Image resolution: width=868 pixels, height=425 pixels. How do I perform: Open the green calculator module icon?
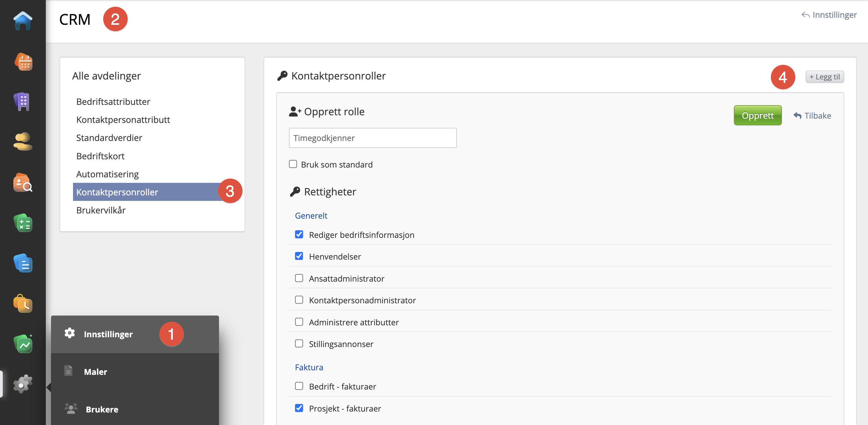coord(23,223)
